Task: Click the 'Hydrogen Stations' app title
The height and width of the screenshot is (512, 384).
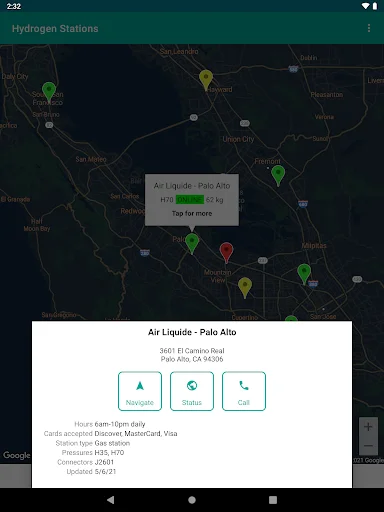Action: click(55, 29)
